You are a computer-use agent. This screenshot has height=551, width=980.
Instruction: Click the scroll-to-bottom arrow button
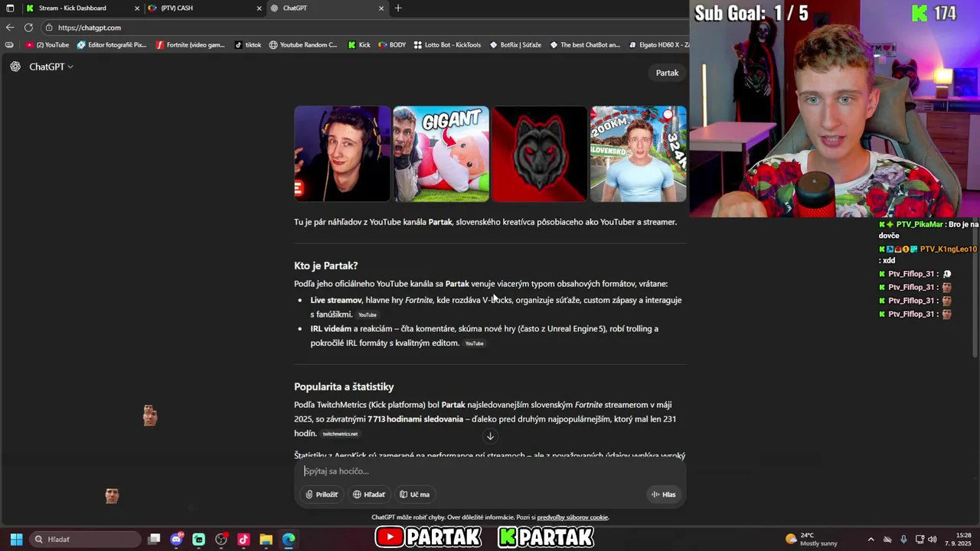pos(490,436)
